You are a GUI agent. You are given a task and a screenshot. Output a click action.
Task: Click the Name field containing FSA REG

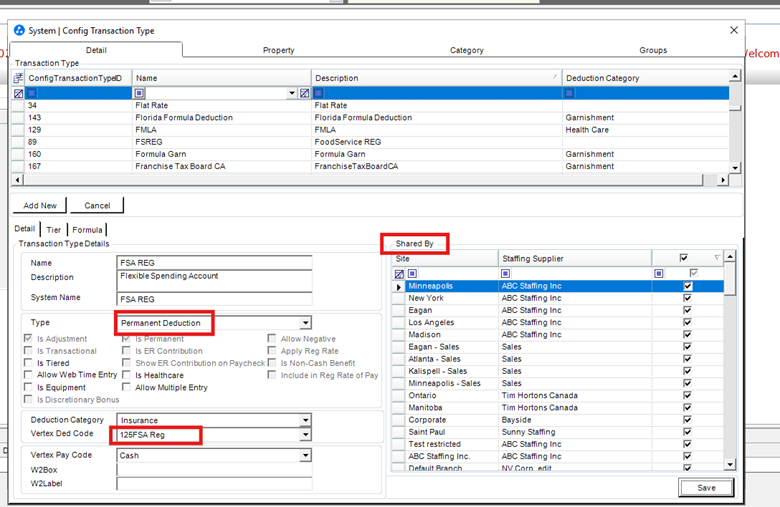coord(214,263)
